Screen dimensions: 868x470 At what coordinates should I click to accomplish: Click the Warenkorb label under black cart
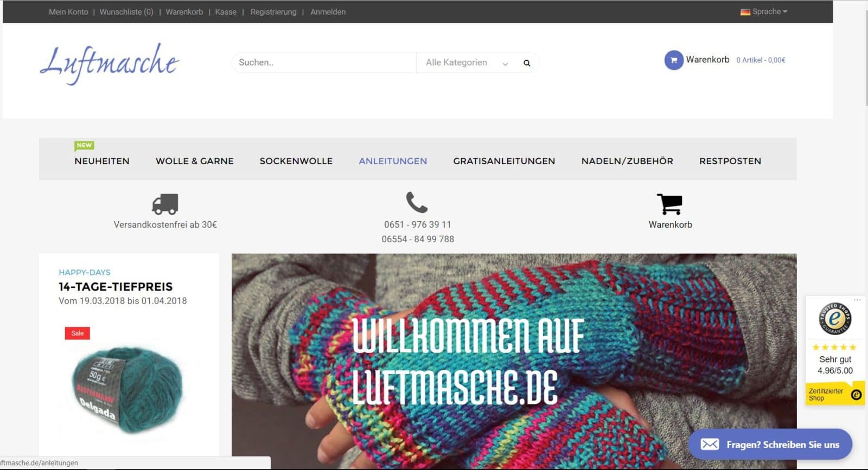pyautogui.click(x=670, y=224)
